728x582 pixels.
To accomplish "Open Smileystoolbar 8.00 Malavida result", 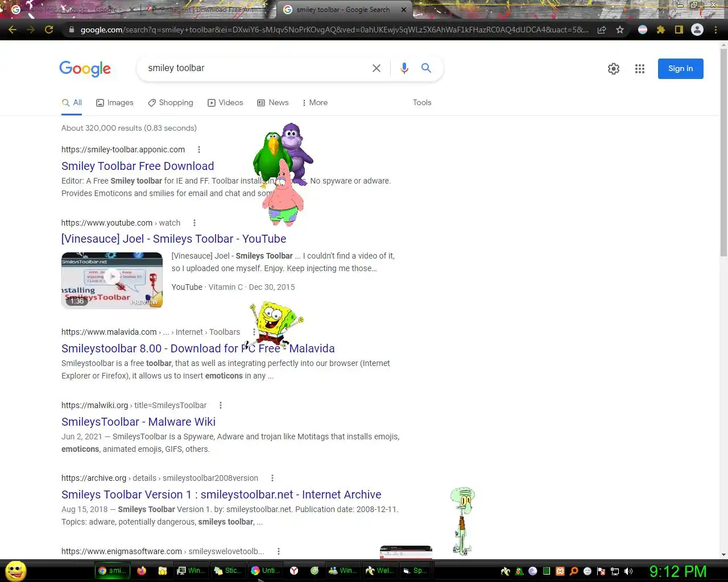I will coord(198,348).
